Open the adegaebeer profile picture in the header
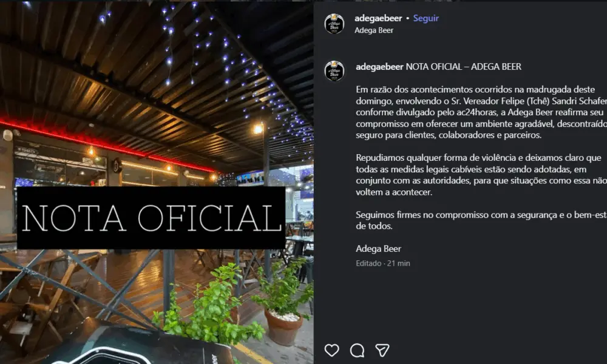The image size is (607, 364). pos(334,24)
